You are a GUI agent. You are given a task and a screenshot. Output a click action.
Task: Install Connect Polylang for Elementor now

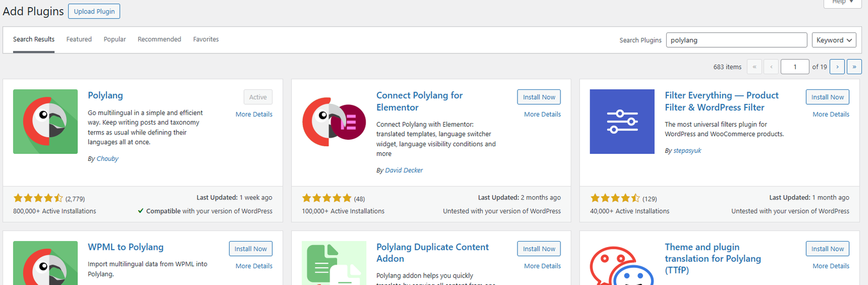(539, 97)
